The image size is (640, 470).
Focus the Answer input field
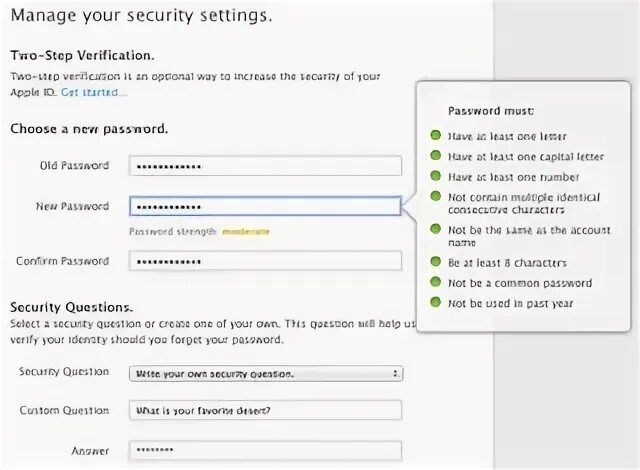click(x=265, y=451)
